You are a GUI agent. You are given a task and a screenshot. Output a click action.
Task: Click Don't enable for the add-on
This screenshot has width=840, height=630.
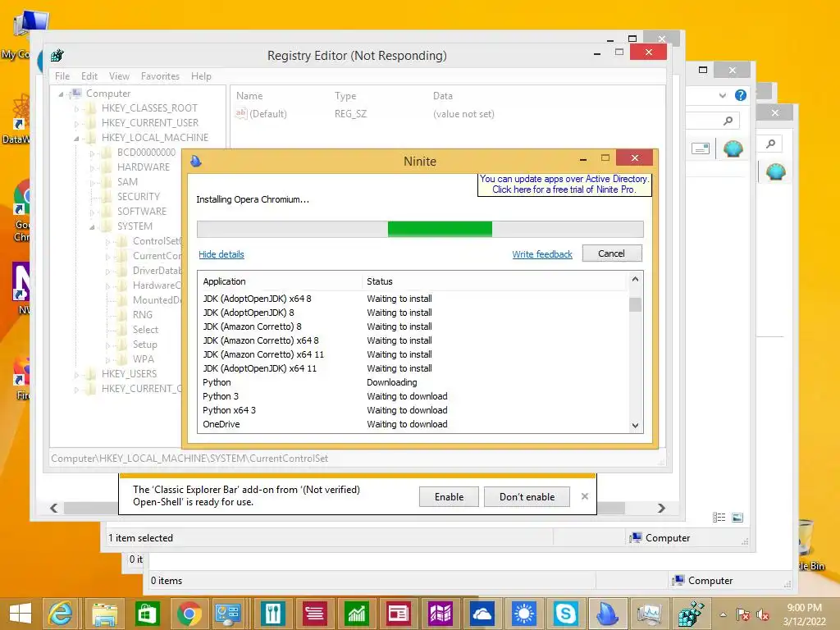(527, 496)
